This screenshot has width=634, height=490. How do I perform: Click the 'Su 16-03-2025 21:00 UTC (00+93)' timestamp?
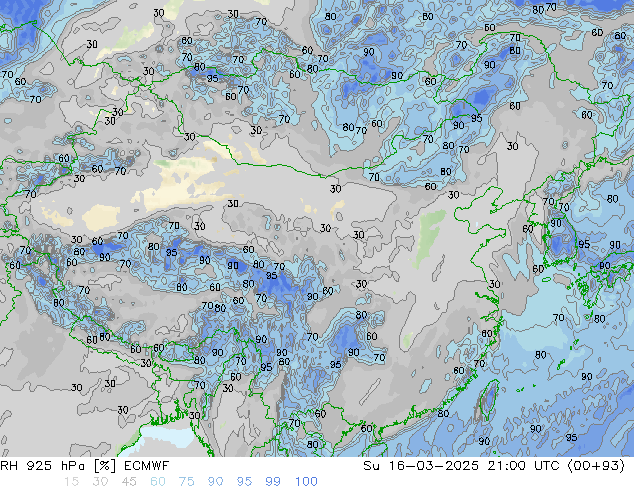tap(494, 466)
